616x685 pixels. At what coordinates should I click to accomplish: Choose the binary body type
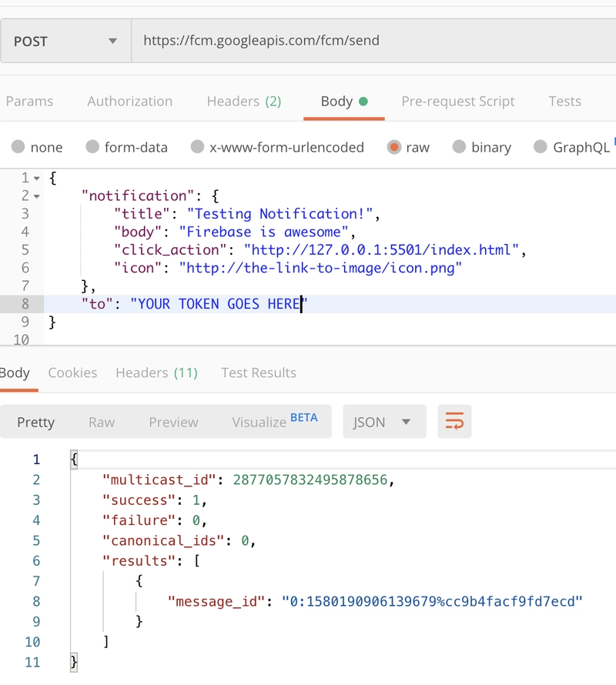point(481,147)
